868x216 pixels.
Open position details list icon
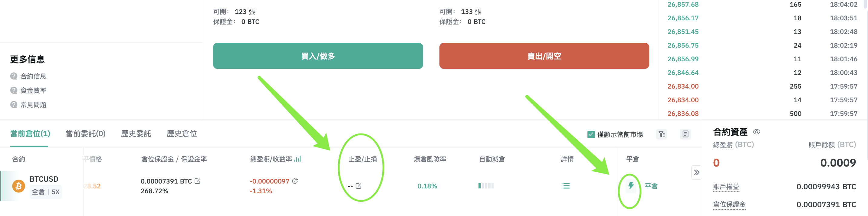[565, 186]
